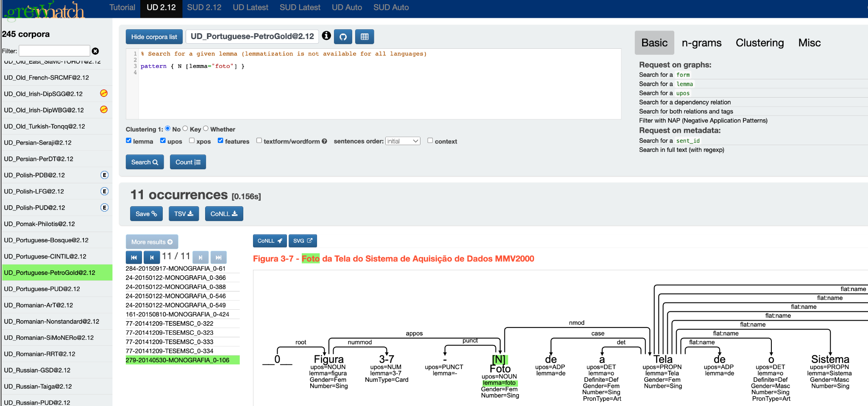Go to previous result arrow
This screenshot has height=406, width=868.
click(x=151, y=257)
